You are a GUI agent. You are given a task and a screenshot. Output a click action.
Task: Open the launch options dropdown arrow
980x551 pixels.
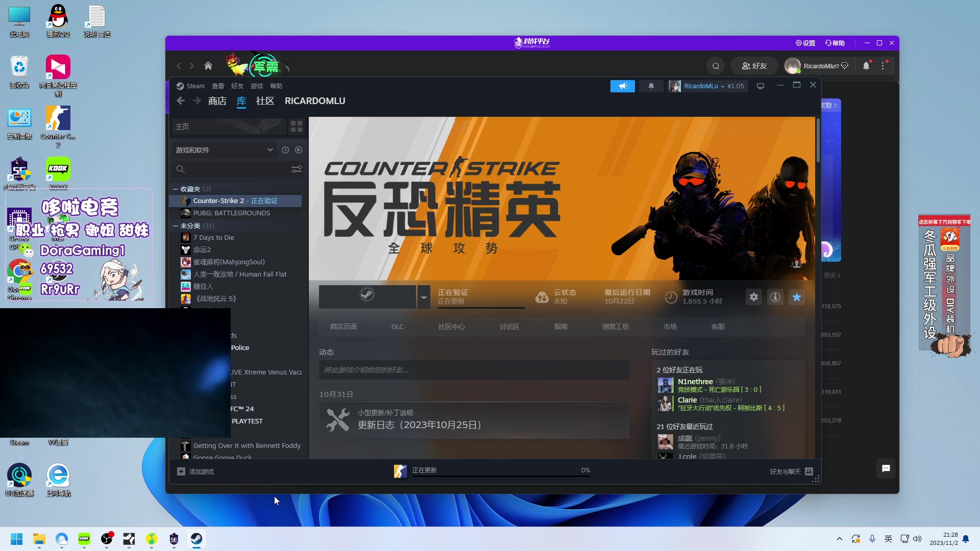pyautogui.click(x=424, y=297)
